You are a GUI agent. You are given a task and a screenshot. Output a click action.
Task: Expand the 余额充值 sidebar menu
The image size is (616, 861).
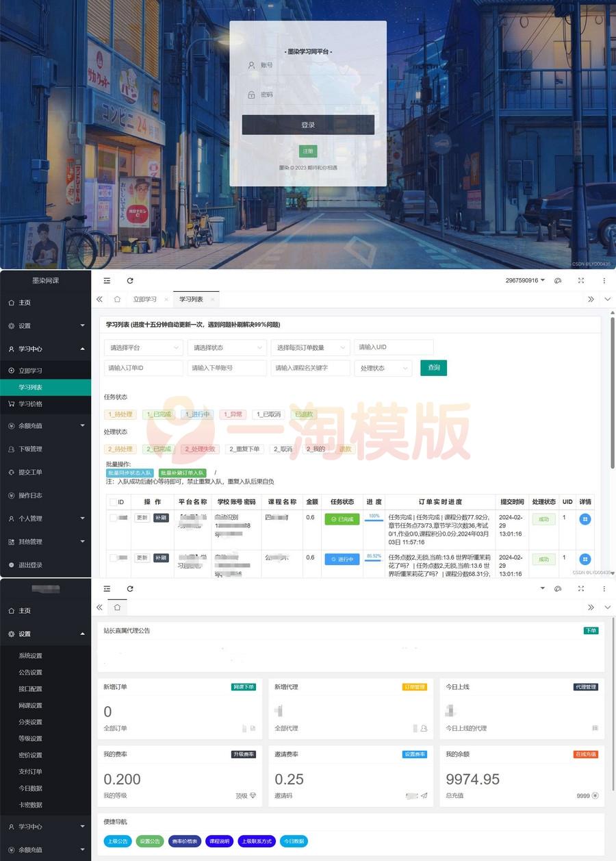(31, 425)
